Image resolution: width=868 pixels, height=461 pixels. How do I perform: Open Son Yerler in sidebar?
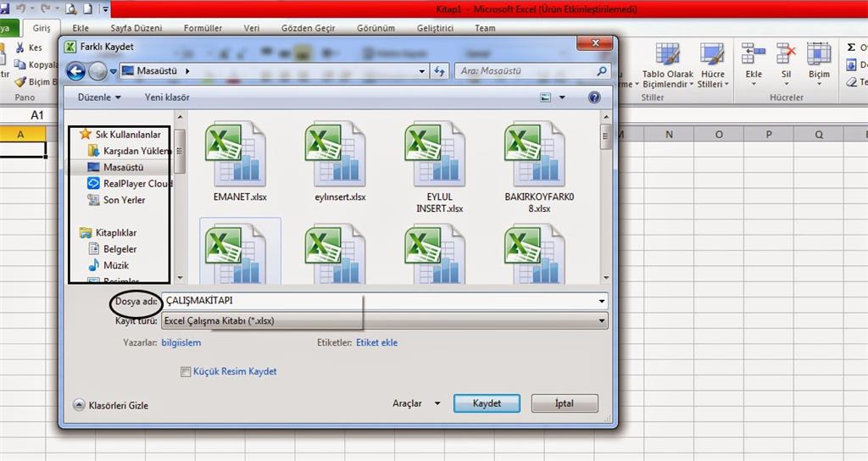pos(116,200)
